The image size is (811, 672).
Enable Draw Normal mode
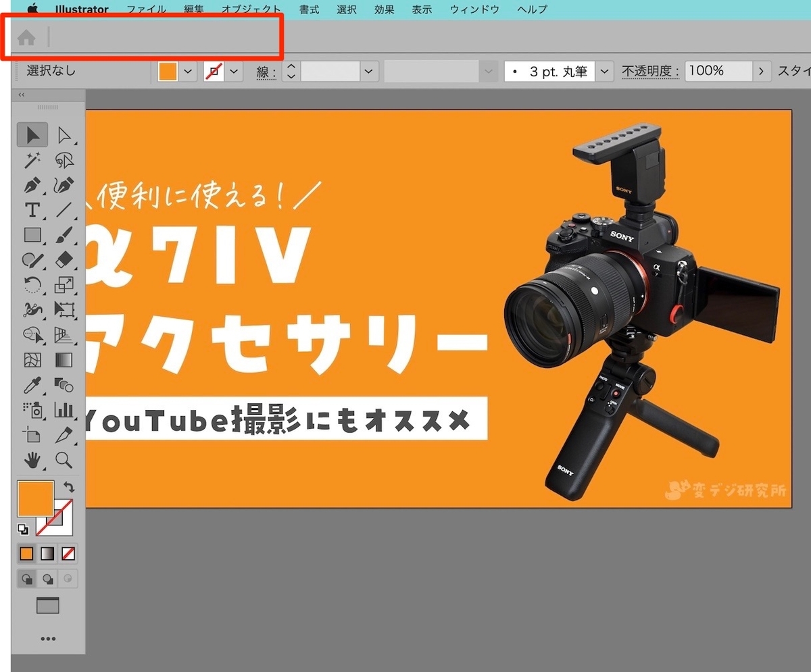coord(26,579)
